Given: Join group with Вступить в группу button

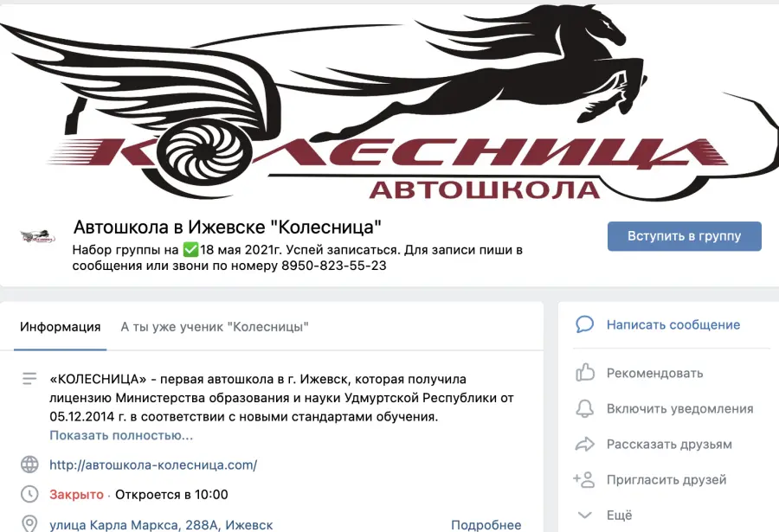Looking at the screenshot, I should pyautogui.click(x=684, y=236).
